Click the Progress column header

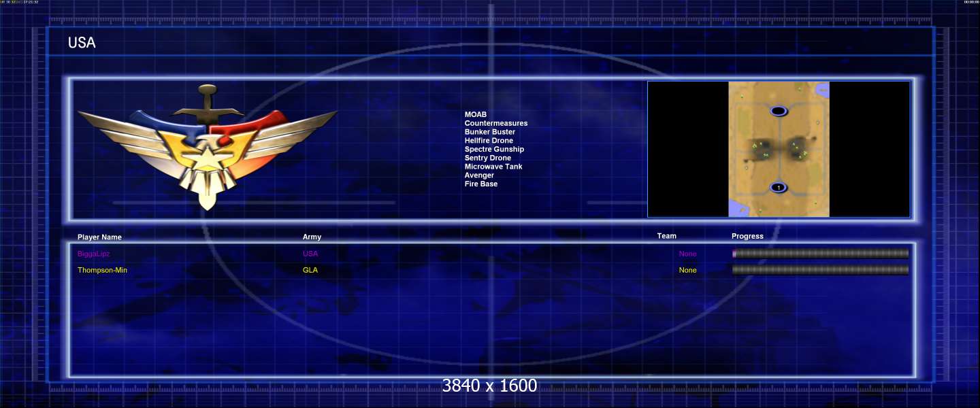(x=747, y=236)
